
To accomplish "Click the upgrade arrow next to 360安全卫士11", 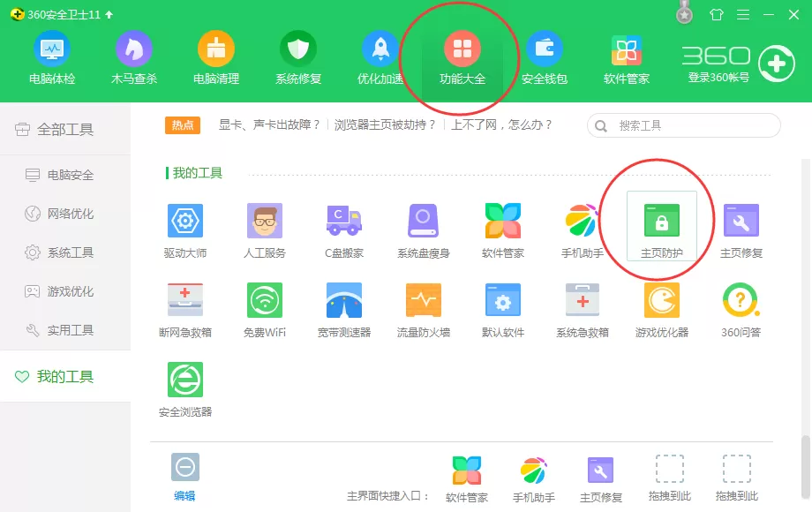I will coord(109,14).
